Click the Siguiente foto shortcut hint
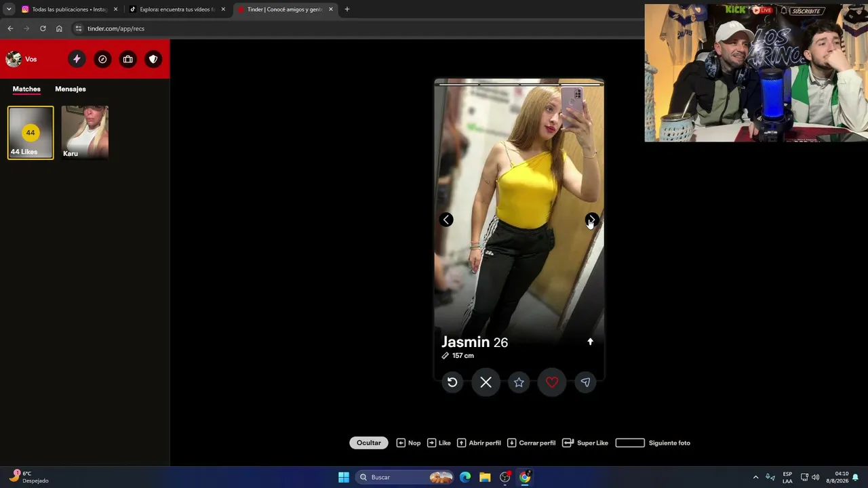Screen dimensions: 868x488 652,443
